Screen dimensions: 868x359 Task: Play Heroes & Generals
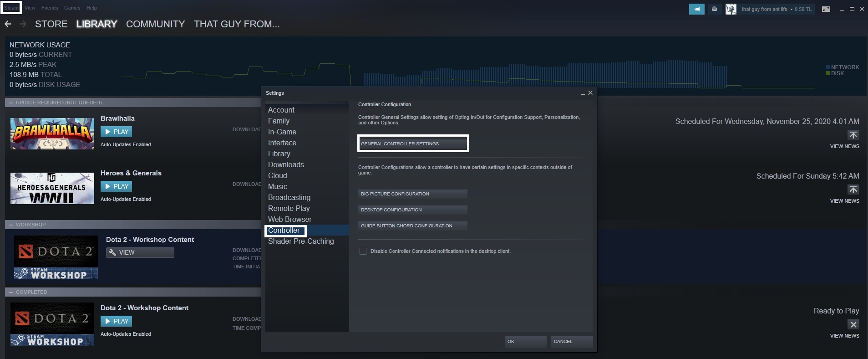point(117,186)
